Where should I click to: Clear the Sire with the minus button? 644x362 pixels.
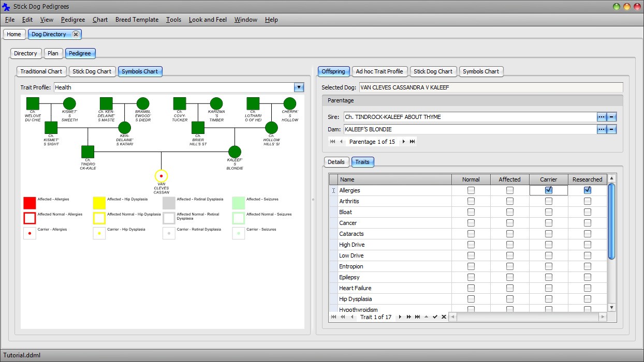tap(611, 117)
